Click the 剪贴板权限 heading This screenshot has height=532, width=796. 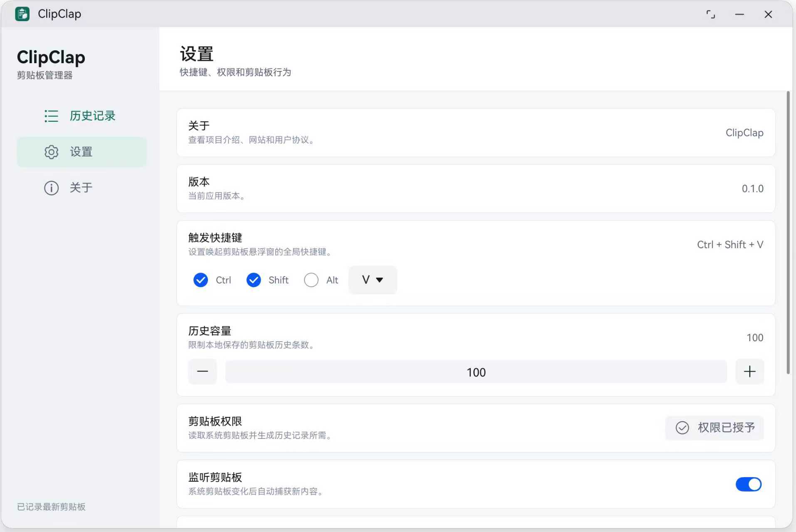(x=215, y=421)
